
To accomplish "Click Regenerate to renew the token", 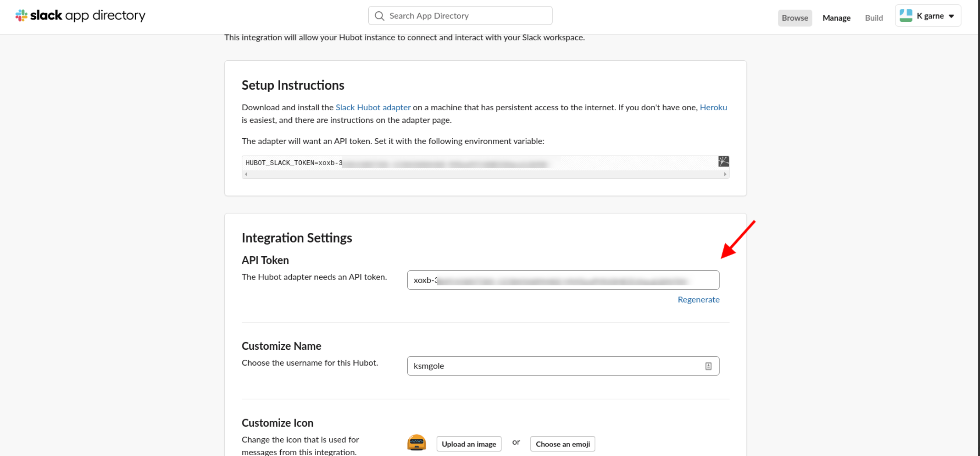I will pyautogui.click(x=698, y=299).
